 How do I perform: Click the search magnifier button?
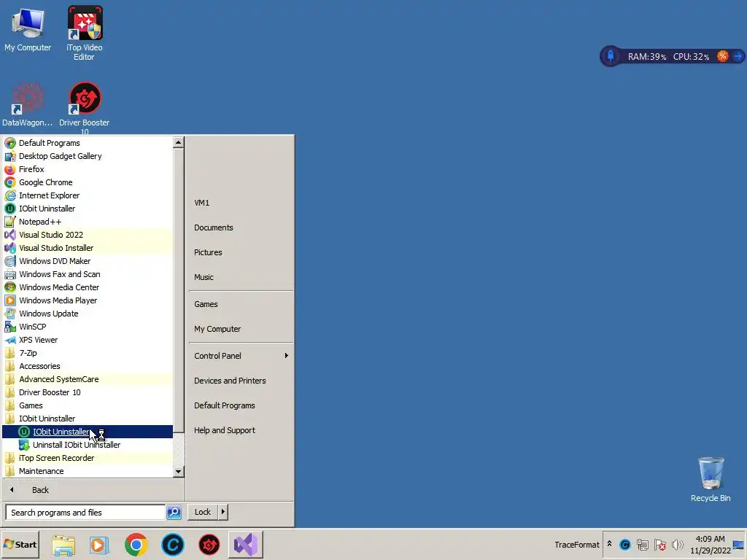(174, 513)
